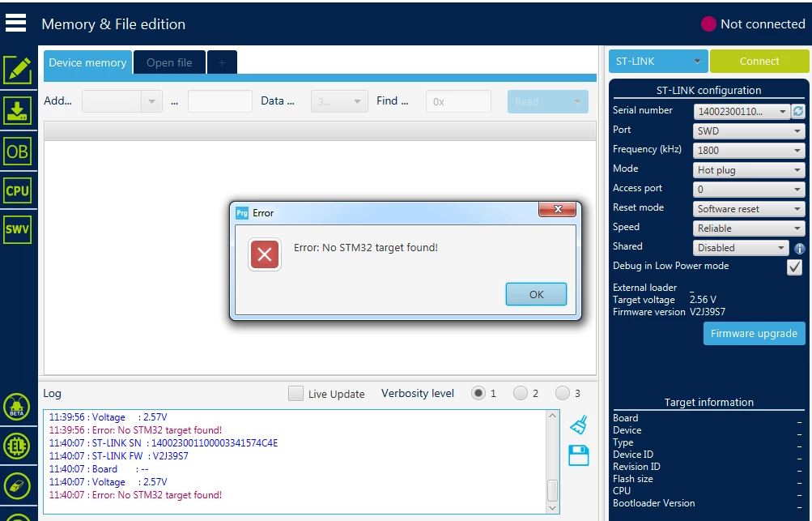Click the Find 0x input field

(458, 101)
